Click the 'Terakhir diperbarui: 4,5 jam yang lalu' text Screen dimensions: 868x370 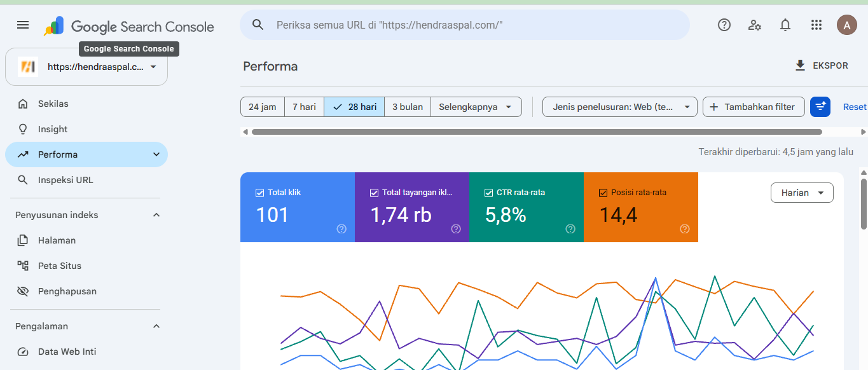(x=776, y=152)
